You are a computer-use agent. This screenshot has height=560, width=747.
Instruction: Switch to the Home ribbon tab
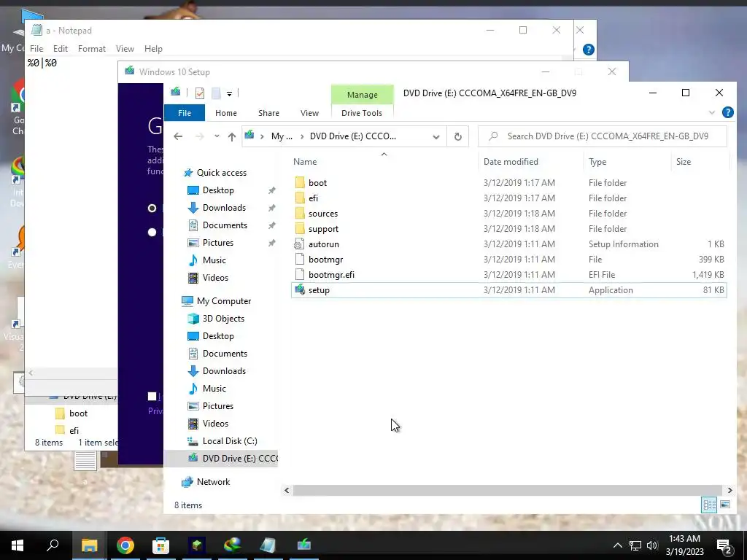[226, 113]
